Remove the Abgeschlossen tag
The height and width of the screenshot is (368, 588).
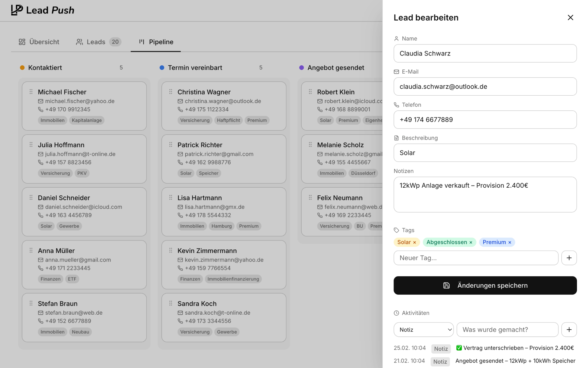(x=471, y=243)
